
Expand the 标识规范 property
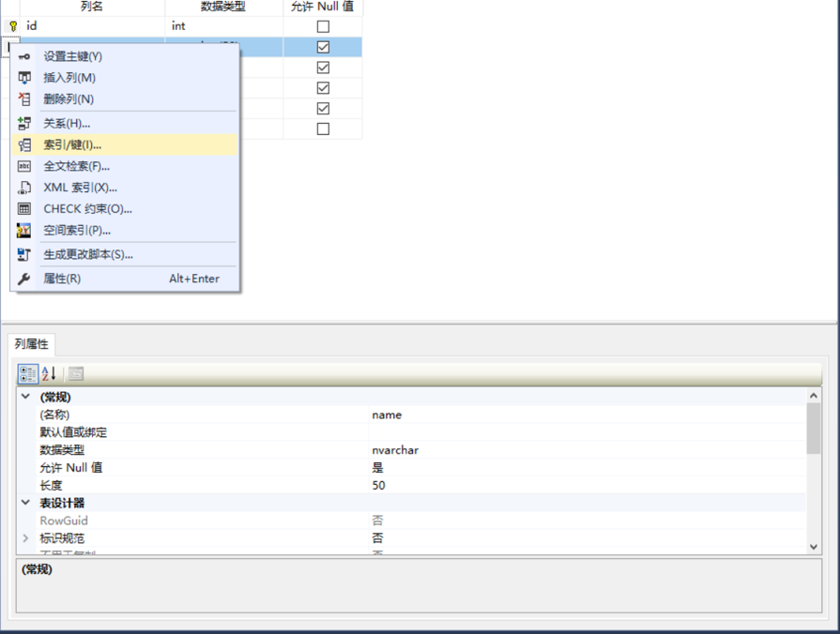(25, 538)
